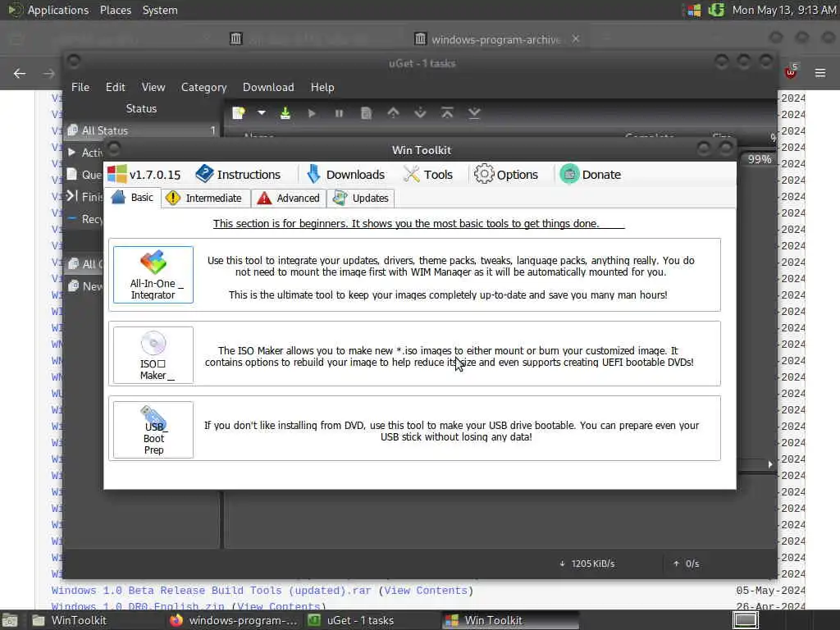Open the All-In-One Integrator tool
Viewport: 840px width, 630px height.
[153, 275]
